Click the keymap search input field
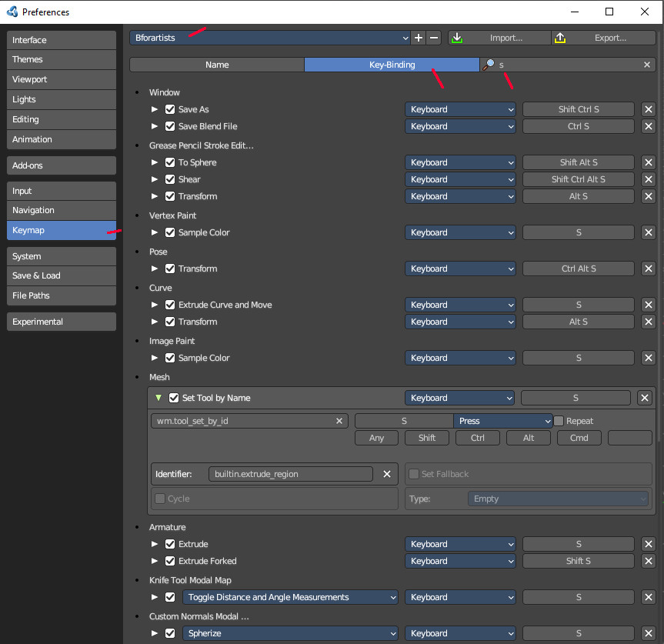The width and height of the screenshot is (664, 644). (568, 65)
